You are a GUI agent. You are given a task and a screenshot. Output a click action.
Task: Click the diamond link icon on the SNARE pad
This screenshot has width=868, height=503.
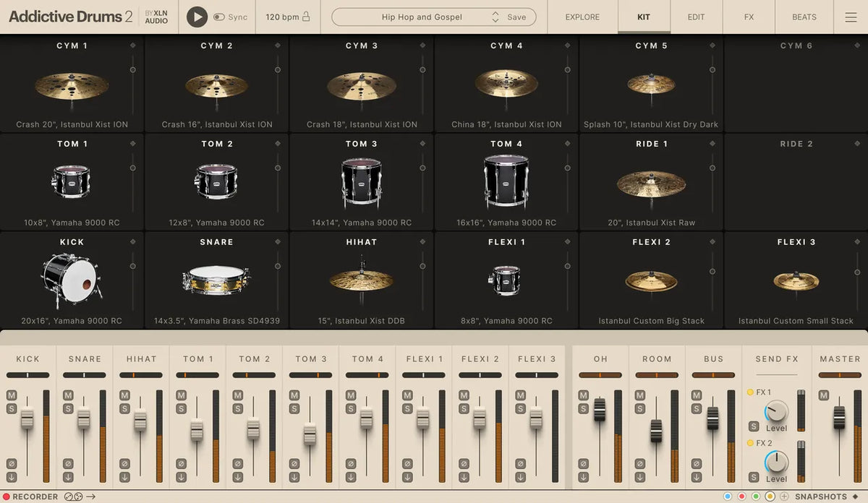(278, 242)
